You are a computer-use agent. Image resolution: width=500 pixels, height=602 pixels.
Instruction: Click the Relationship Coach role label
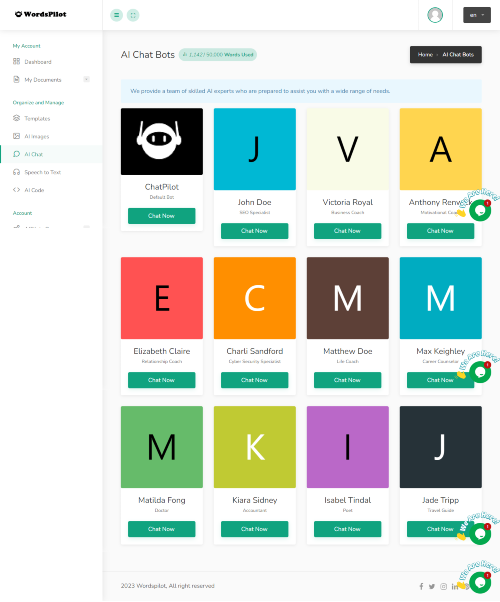(162, 361)
